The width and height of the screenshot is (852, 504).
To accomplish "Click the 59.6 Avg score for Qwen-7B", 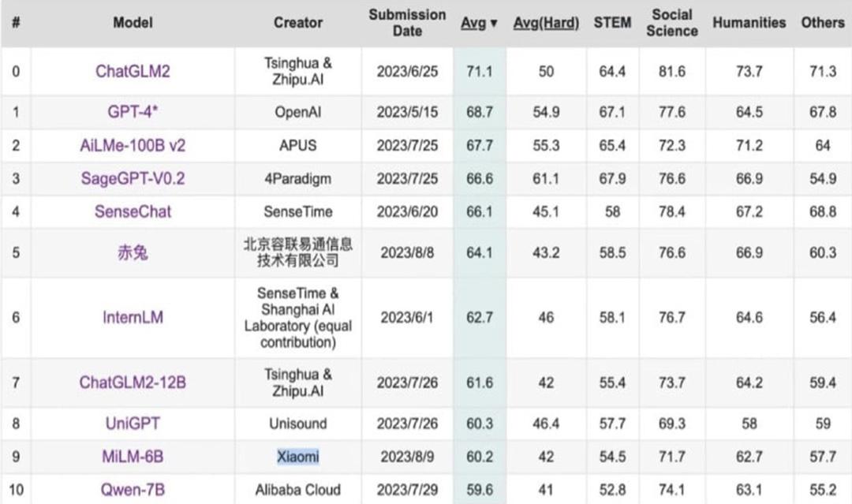I will (480, 490).
